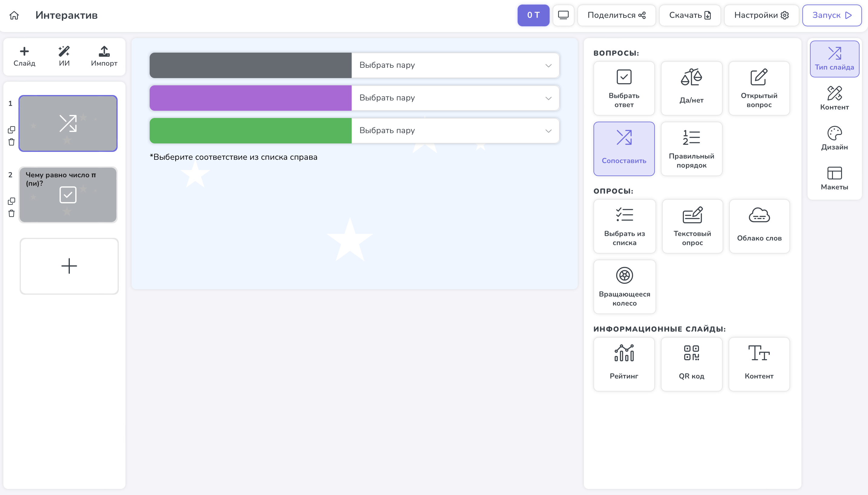Switch to the Макеты tab
This screenshot has height=495, width=868.
pos(834,178)
